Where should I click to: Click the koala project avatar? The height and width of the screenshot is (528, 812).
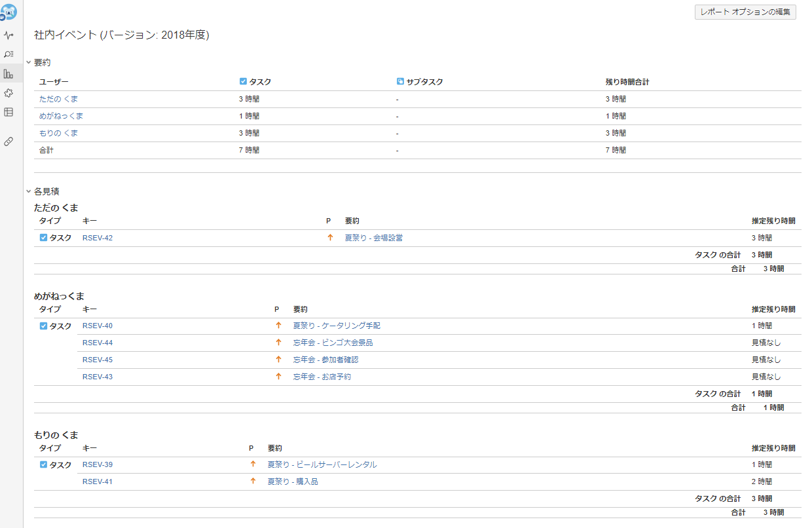[9, 12]
